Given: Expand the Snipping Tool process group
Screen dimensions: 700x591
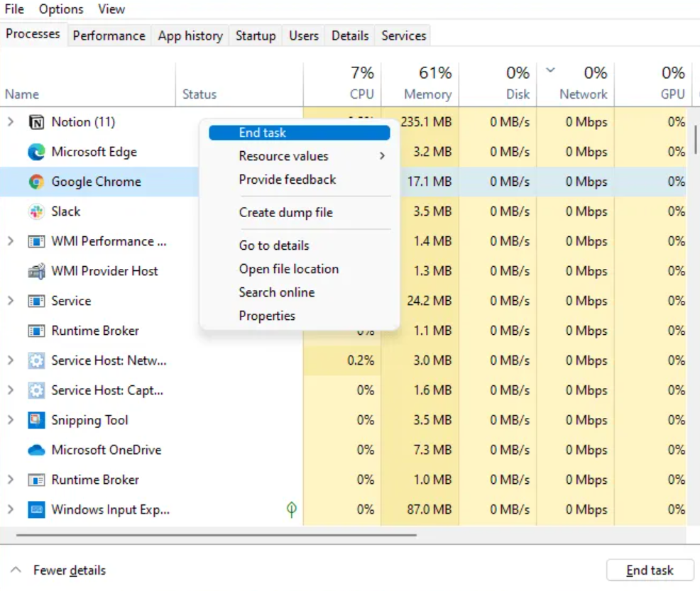Looking at the screenshot, I should (11, 420).
